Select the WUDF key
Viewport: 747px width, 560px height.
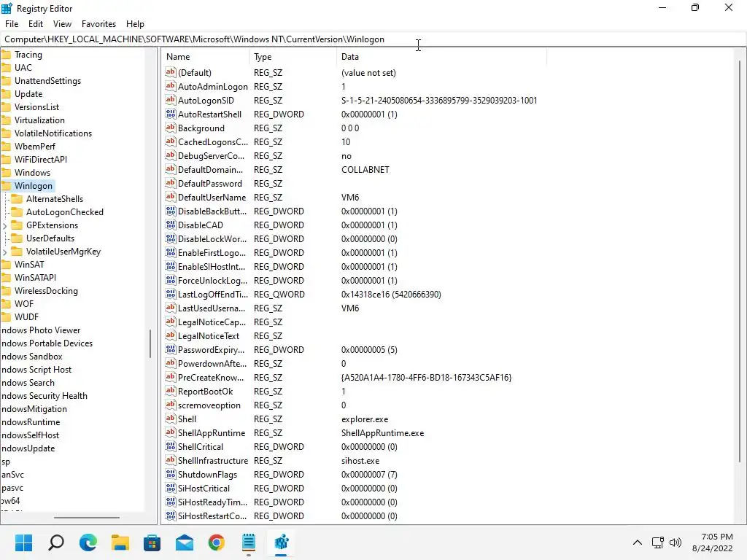(x=26, y=316)
